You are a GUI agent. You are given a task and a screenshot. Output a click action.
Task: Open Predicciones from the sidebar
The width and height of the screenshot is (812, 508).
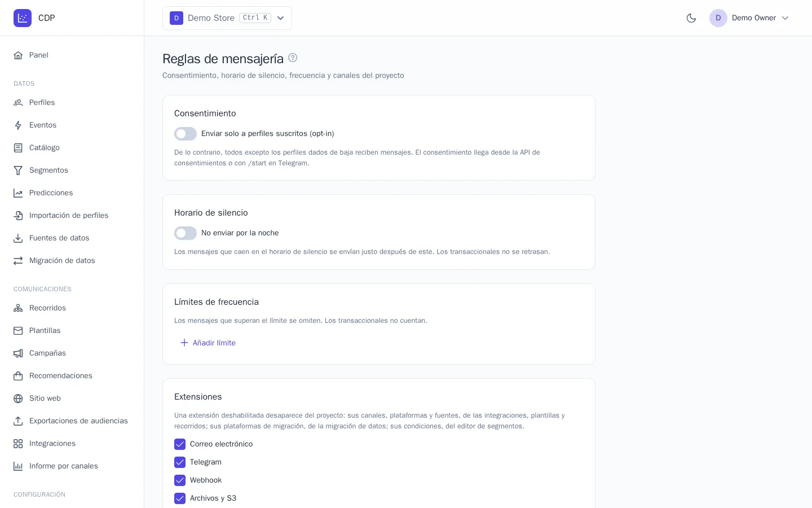pos(72,193)
